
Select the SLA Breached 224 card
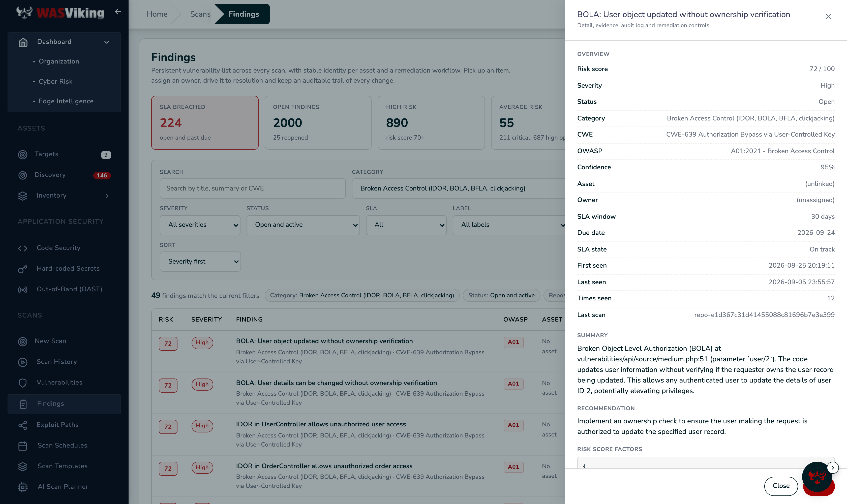coord(205,123)
